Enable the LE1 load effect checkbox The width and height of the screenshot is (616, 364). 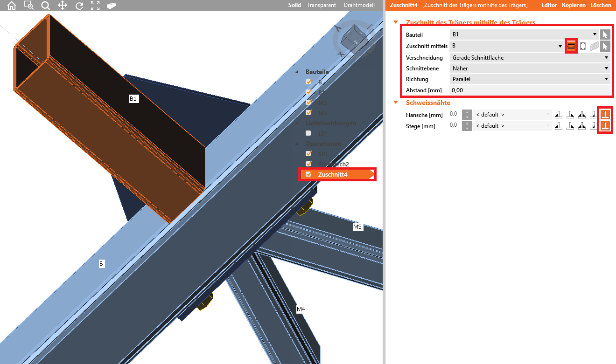tap(308, 133)
